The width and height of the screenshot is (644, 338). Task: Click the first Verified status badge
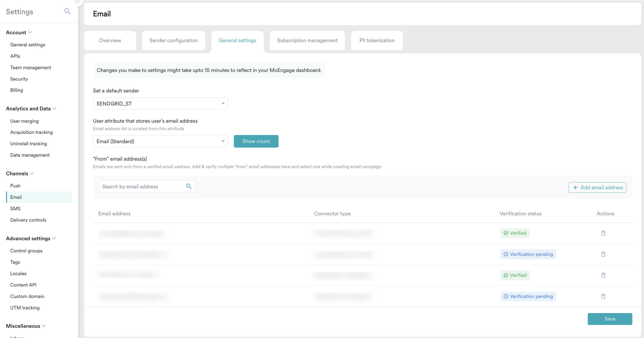pos(515,233)
